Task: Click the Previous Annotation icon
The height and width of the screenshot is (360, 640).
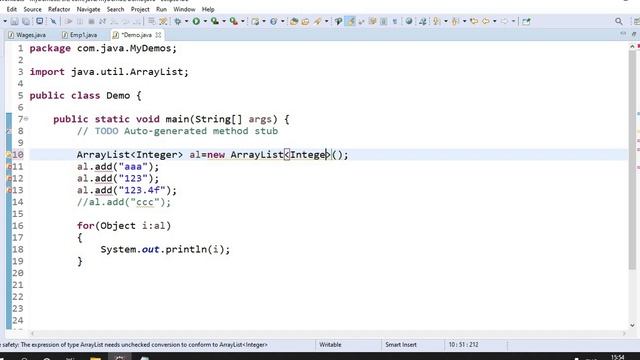Action: (456, 21)
